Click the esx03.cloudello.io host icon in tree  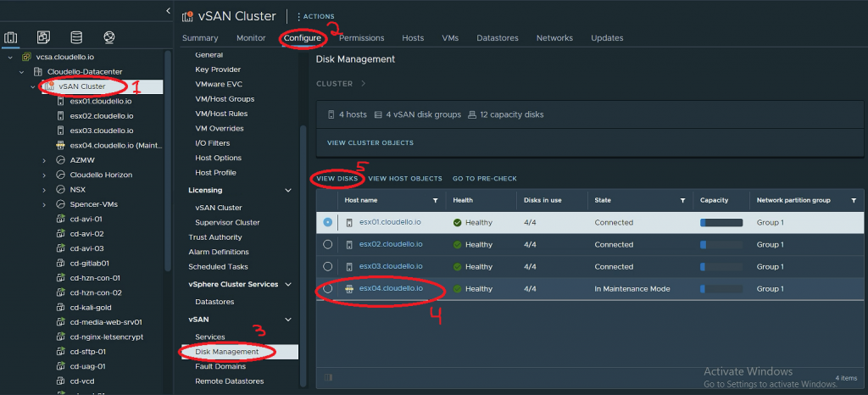[x=61, y=131]
